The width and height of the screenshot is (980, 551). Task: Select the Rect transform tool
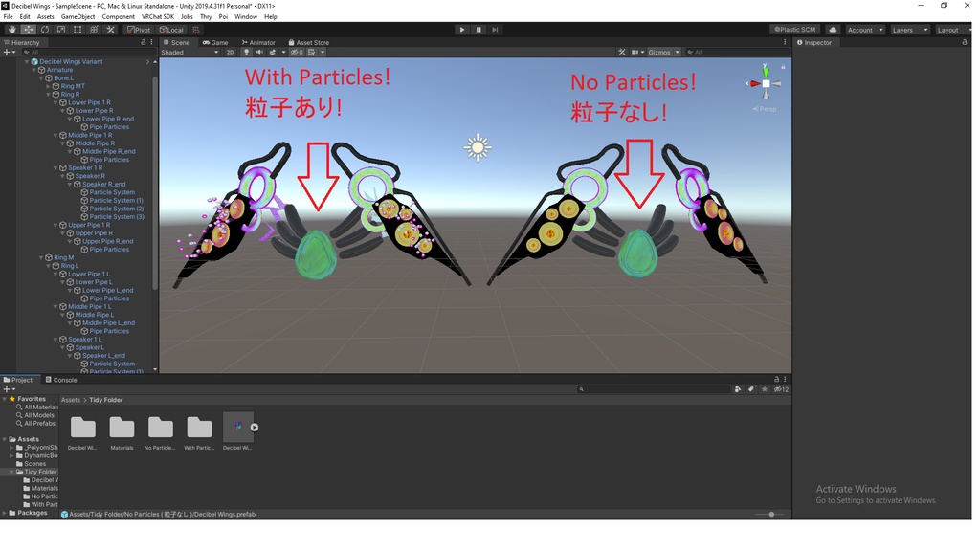[x=77, y=30]
